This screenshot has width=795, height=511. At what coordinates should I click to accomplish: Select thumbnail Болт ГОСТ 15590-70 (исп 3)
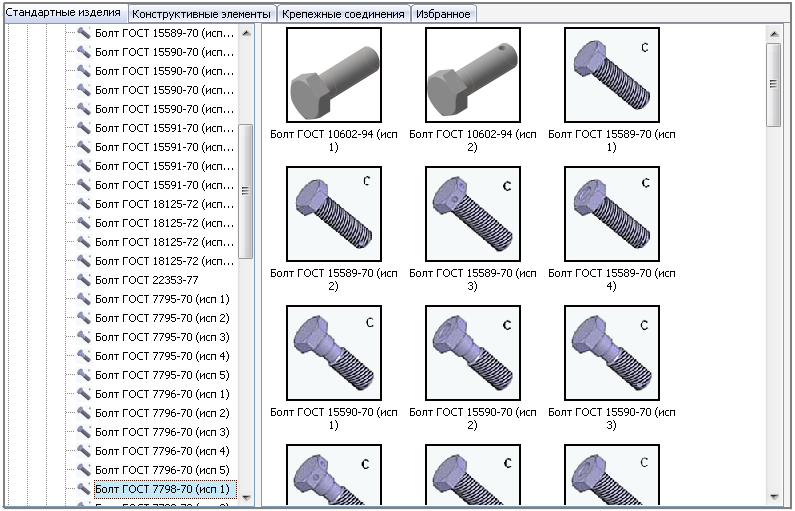(x=611, y=353)
